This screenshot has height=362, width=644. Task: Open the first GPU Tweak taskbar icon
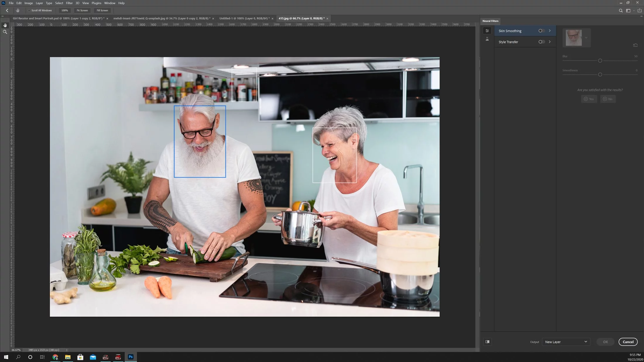click(105, 357)
